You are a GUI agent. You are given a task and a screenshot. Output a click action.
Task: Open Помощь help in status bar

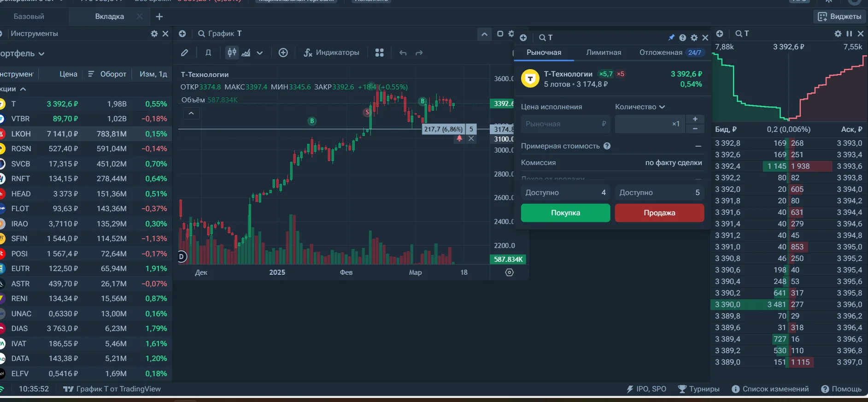[841, 389]
